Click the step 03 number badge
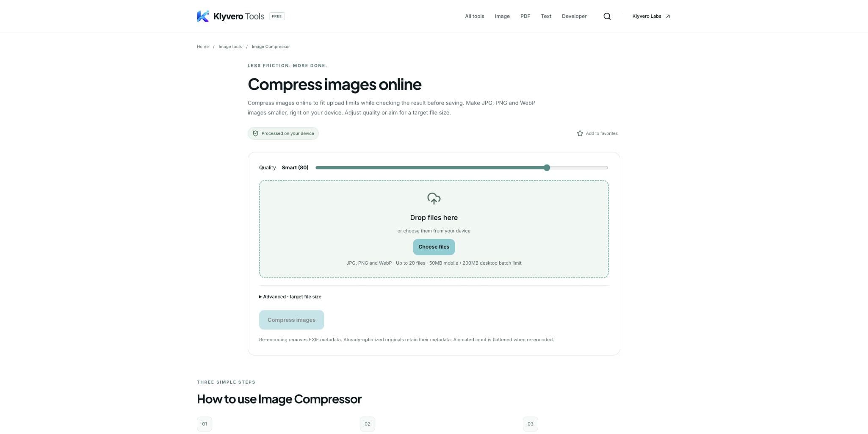This screenshot has height=434, width=868. pos(530,424)
